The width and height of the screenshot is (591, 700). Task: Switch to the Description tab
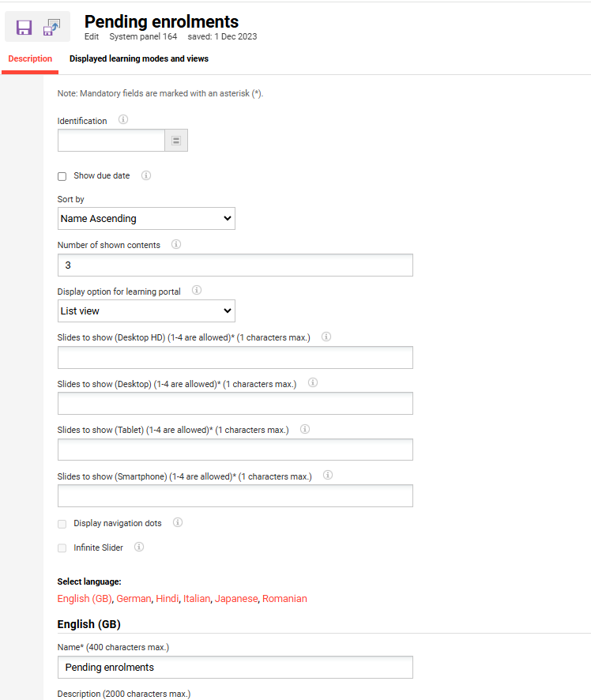click(30, 59)
